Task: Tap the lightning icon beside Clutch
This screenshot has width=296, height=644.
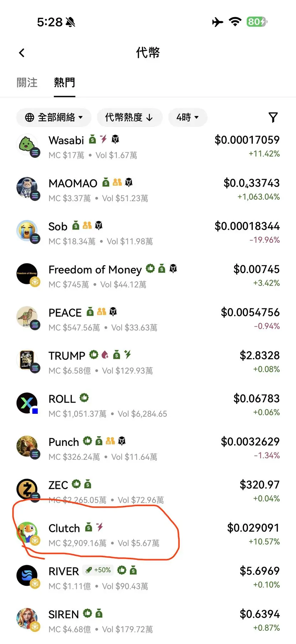Action: [x=100, y=527]
